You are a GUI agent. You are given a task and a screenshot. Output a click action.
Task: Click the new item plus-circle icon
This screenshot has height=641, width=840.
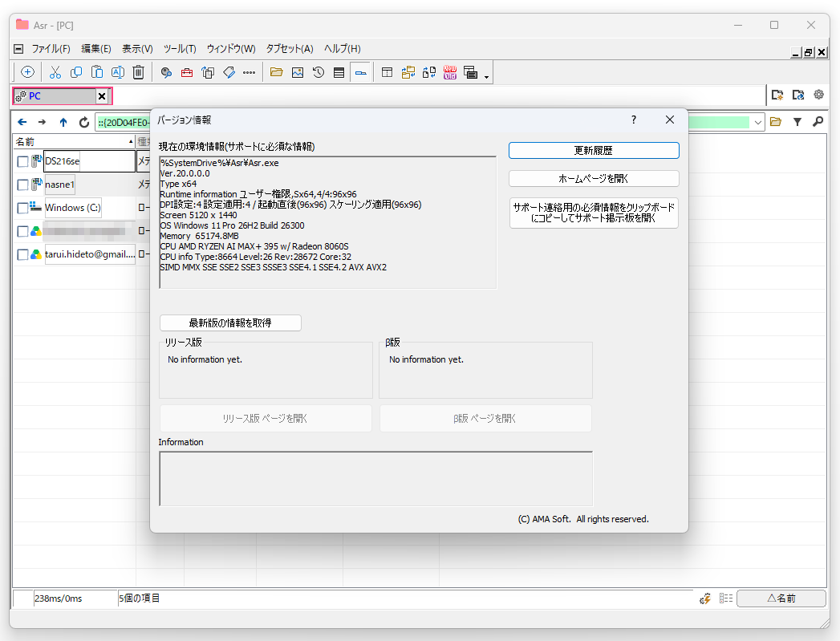[27, 72]
